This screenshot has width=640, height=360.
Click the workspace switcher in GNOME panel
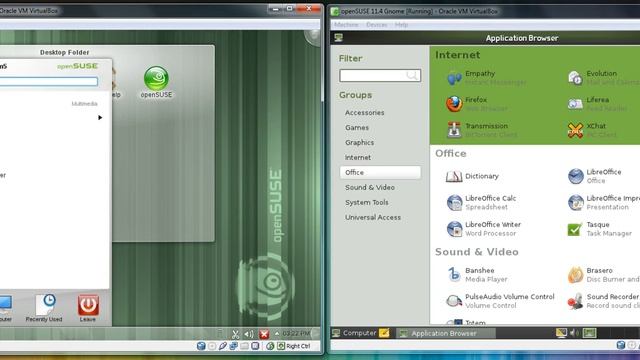[589, 333]
